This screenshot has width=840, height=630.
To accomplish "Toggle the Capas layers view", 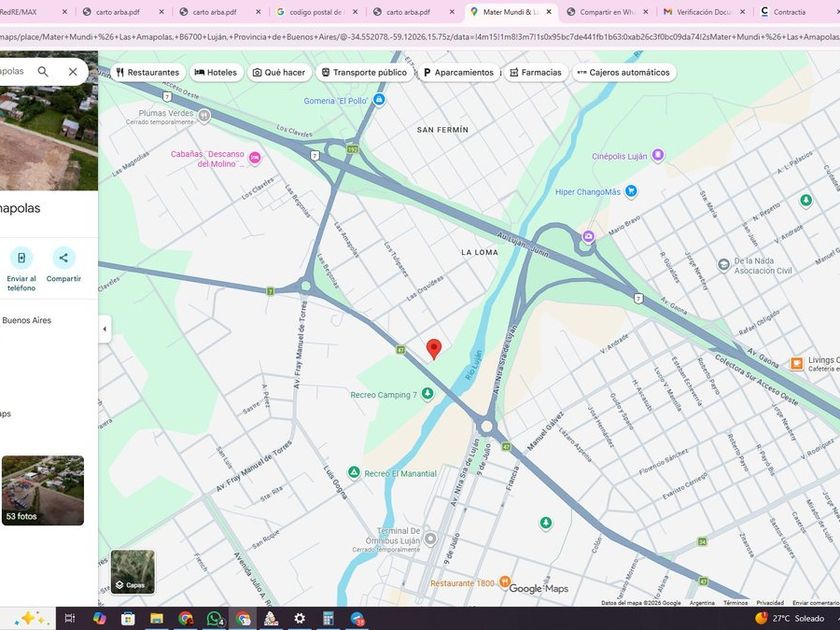I will tap(132, 572).
